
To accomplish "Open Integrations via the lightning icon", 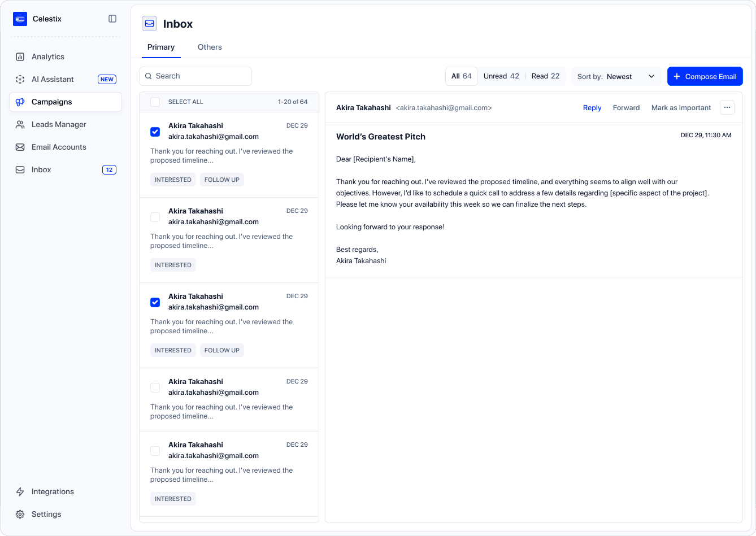I will point(20,491).
